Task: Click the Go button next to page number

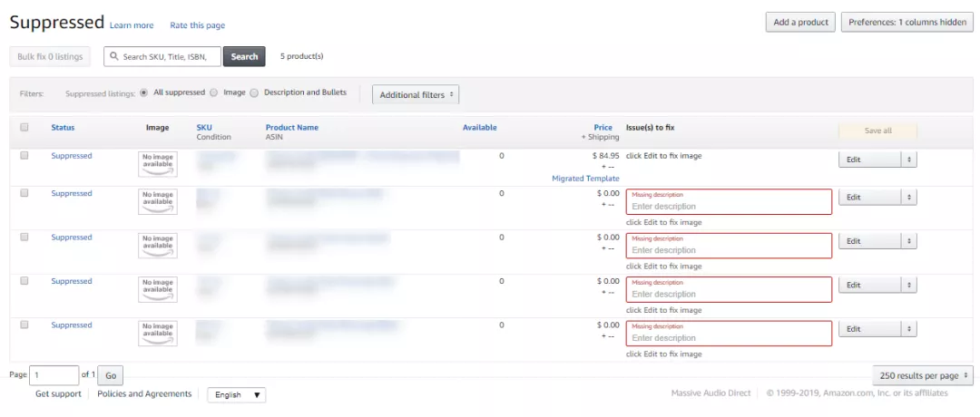Action: [111, 376]
